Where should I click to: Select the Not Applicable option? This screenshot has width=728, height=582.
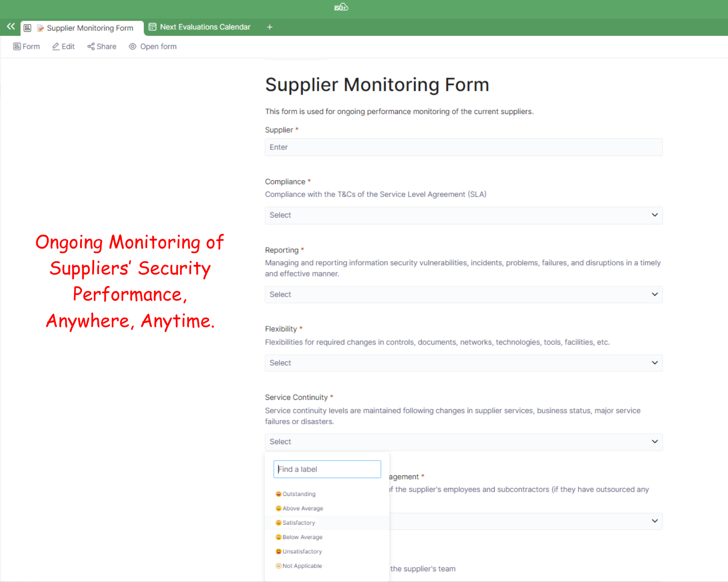[302, 566]
